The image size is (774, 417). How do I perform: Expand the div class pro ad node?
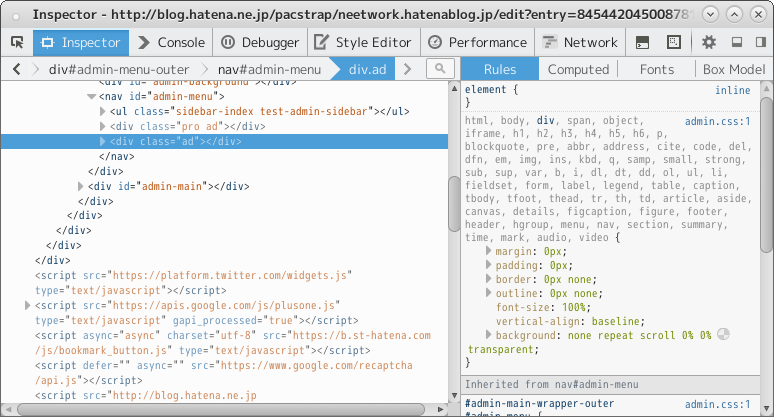(x=103, y=126)
